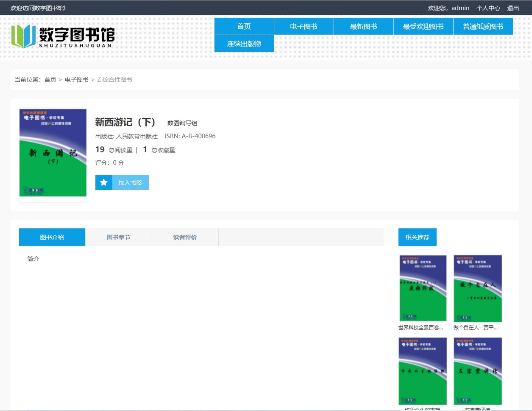The height and width of the screenshot is (411, 532).
Task: Select the 图书介绍 tab
Action: coord(52,237)
